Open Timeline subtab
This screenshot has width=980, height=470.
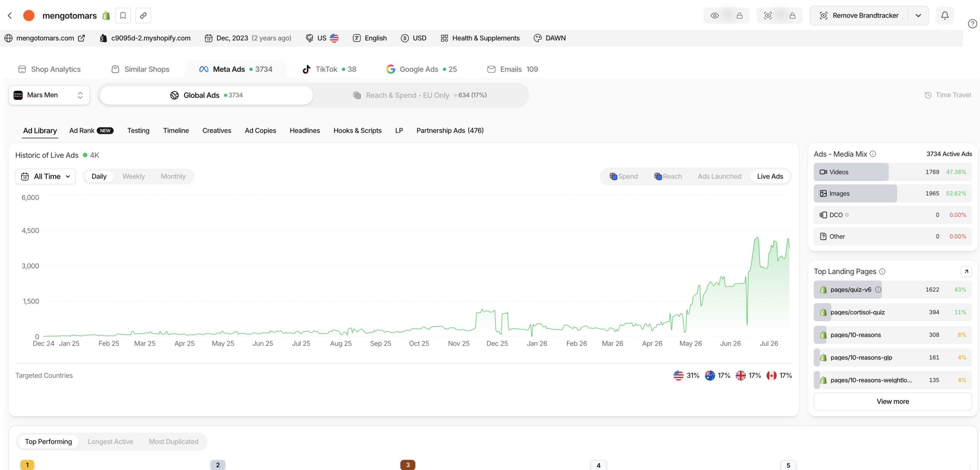pos(176,131)
